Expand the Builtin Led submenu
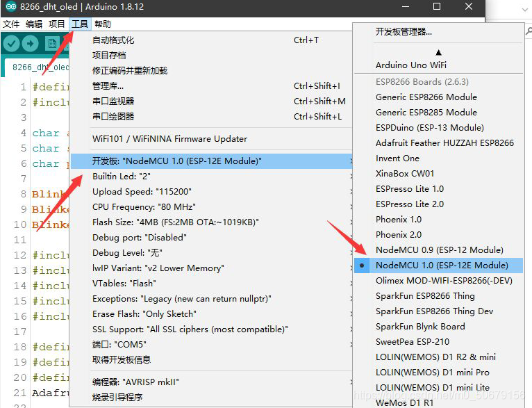Viewport: 532px width, 408px height. pos(212,177)
